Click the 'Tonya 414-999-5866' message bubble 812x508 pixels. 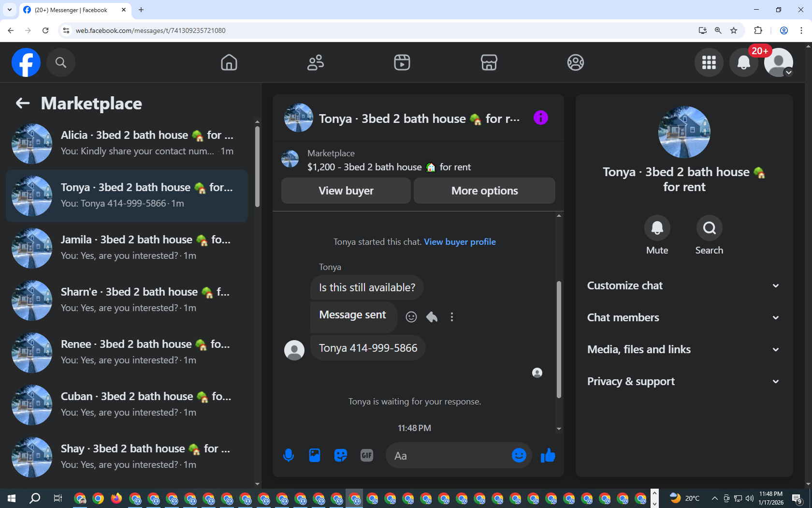(x=368, y=348)
